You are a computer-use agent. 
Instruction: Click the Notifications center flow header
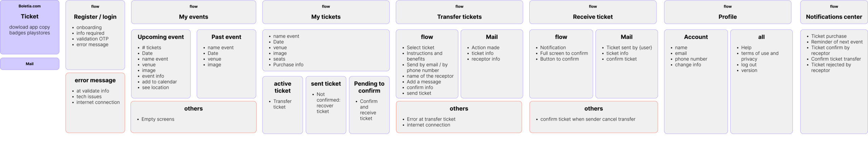click(x=833, y=12)
